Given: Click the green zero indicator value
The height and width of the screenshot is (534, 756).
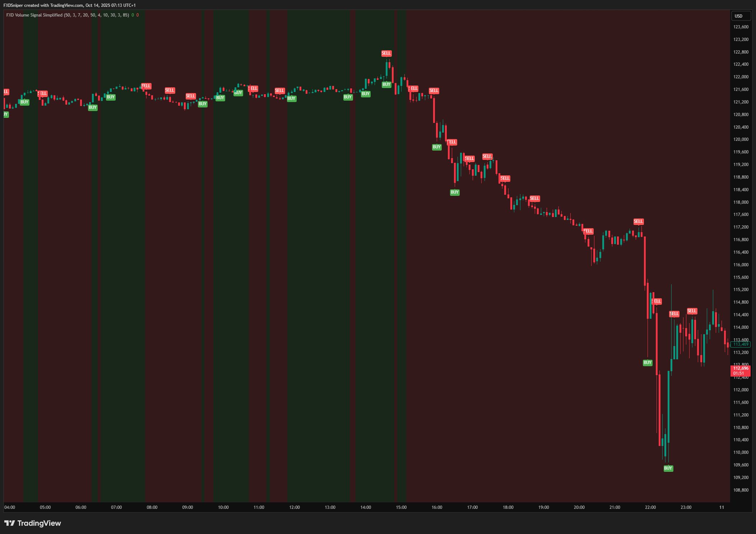Looking at the screenshot, I should pos(133,15).
